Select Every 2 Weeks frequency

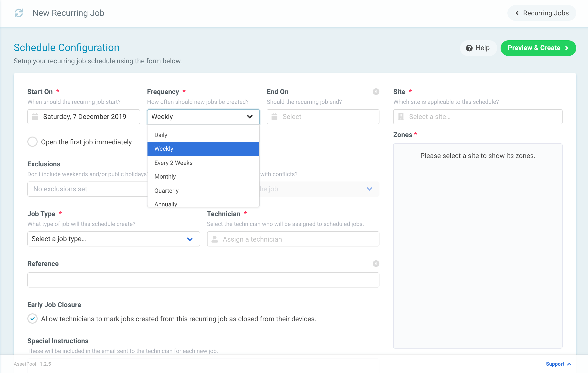203,163
